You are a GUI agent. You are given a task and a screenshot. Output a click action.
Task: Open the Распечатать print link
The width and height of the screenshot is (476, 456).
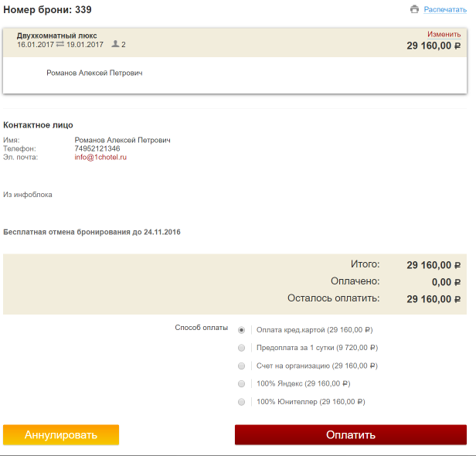click(445, 10)
